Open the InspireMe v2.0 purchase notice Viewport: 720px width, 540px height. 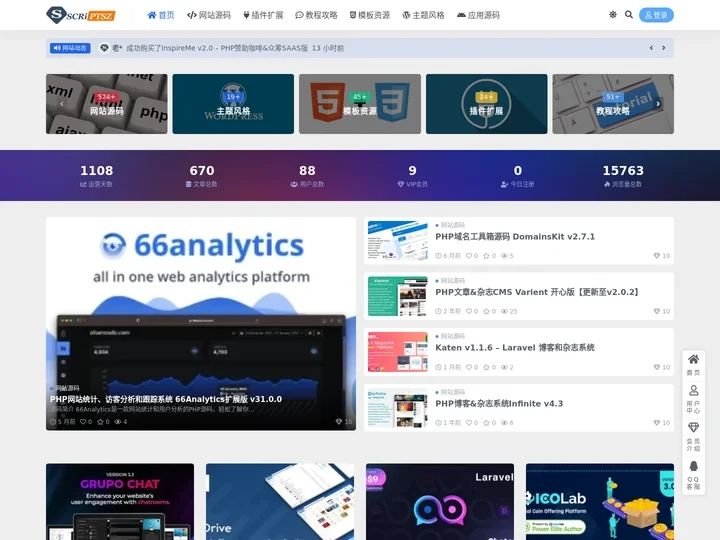[235, 48]
